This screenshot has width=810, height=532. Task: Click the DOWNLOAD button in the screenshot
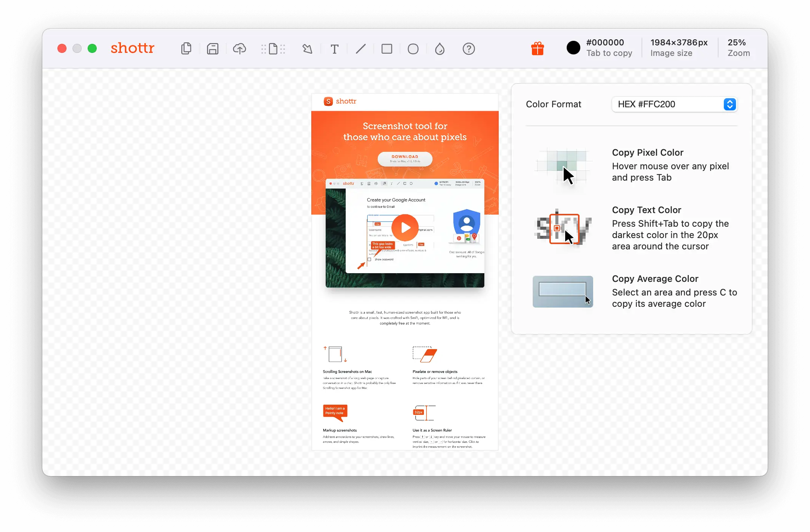[x=405, y=159]
